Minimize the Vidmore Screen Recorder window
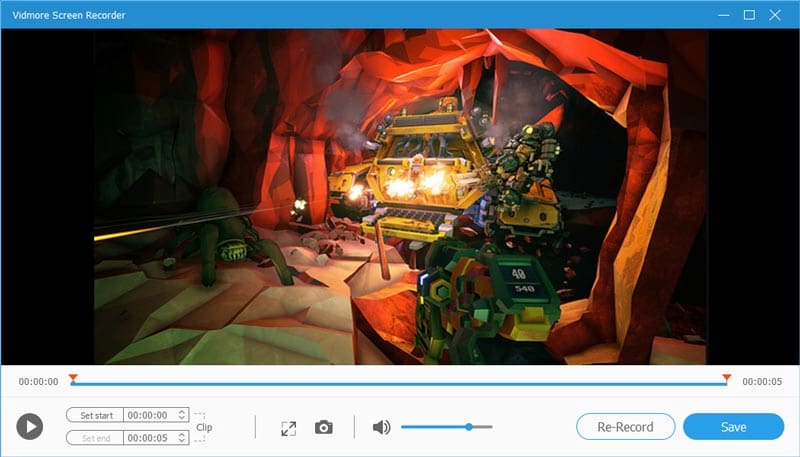The width and height of the screenshot is (800, 457). click(722, 15)
